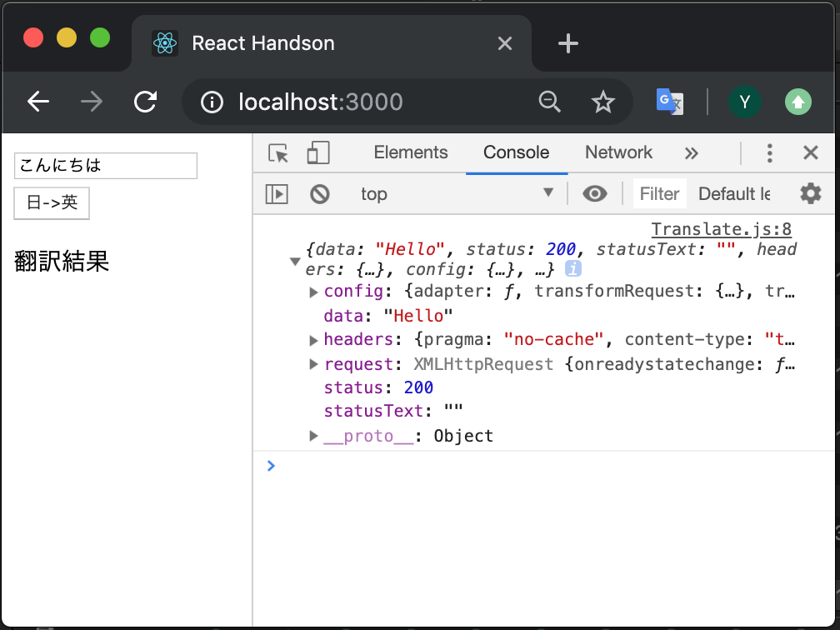The height and width of the screenshot is (630, 840).
Task: Expand the headers object property
Action: click(x=313, y=340)
